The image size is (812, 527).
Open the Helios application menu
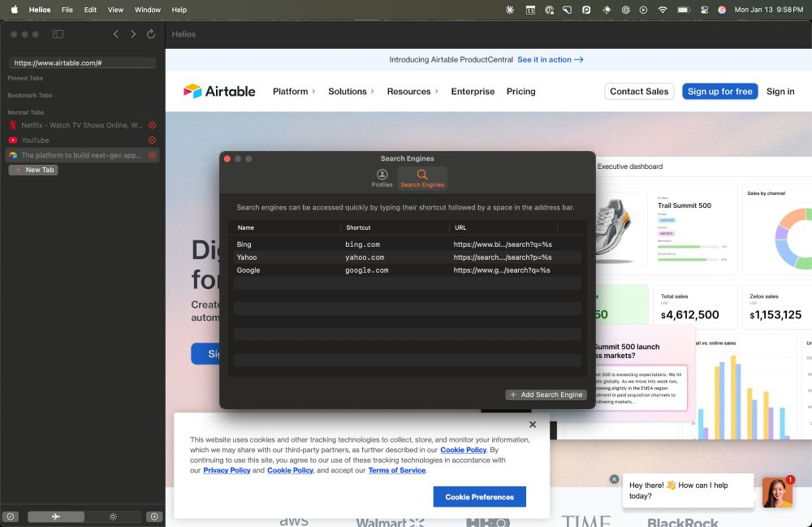pos(40,9)
